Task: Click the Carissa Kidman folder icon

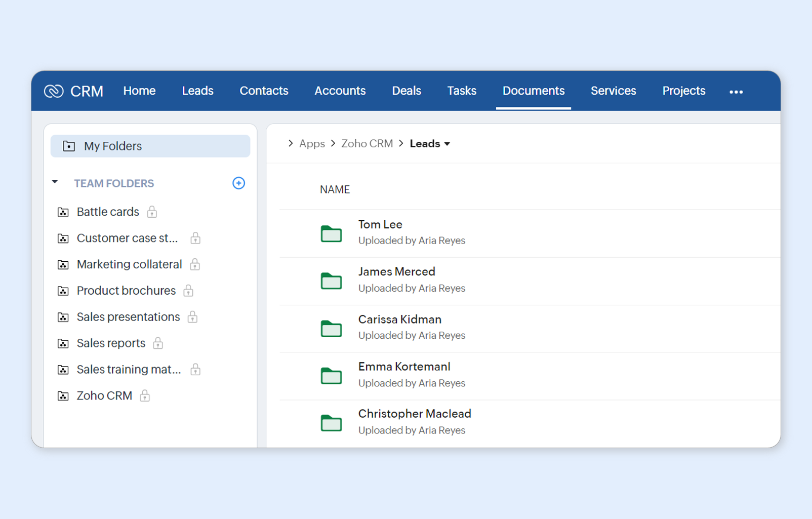Action: (331, 329)
